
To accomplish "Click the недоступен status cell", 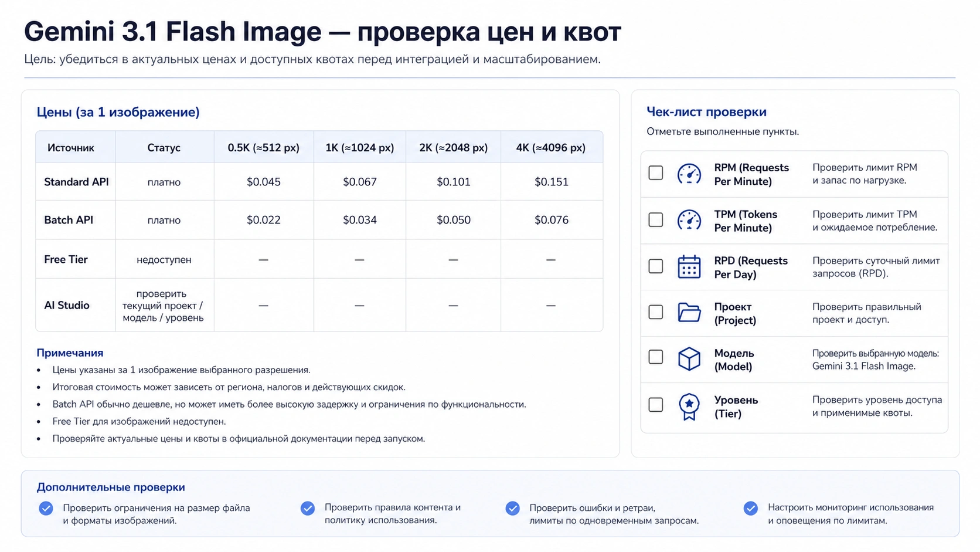I will pos(164,259).
